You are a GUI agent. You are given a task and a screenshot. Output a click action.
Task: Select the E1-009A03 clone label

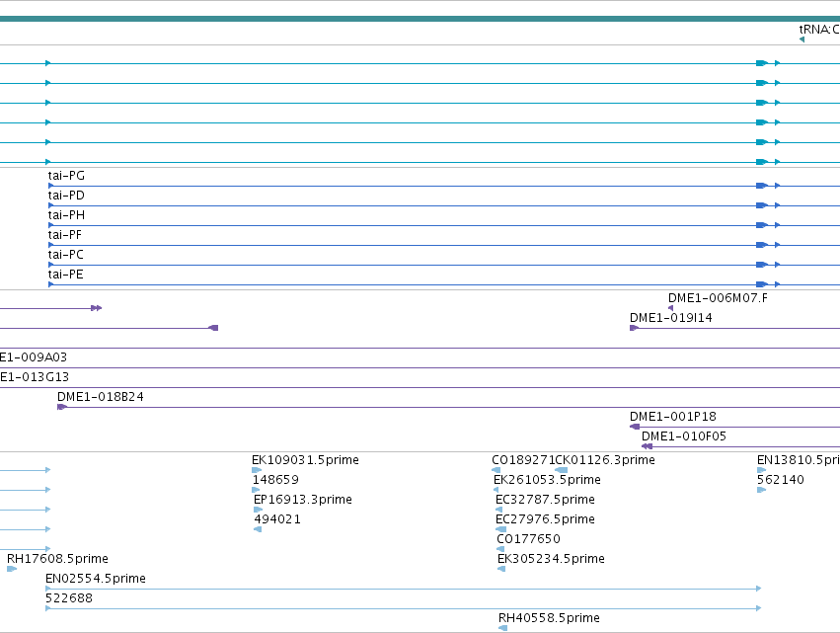point(34,357)
